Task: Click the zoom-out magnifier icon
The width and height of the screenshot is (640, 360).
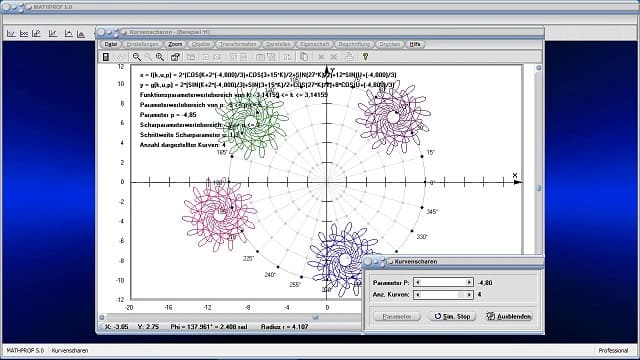Action: click(x=137, y=57)
